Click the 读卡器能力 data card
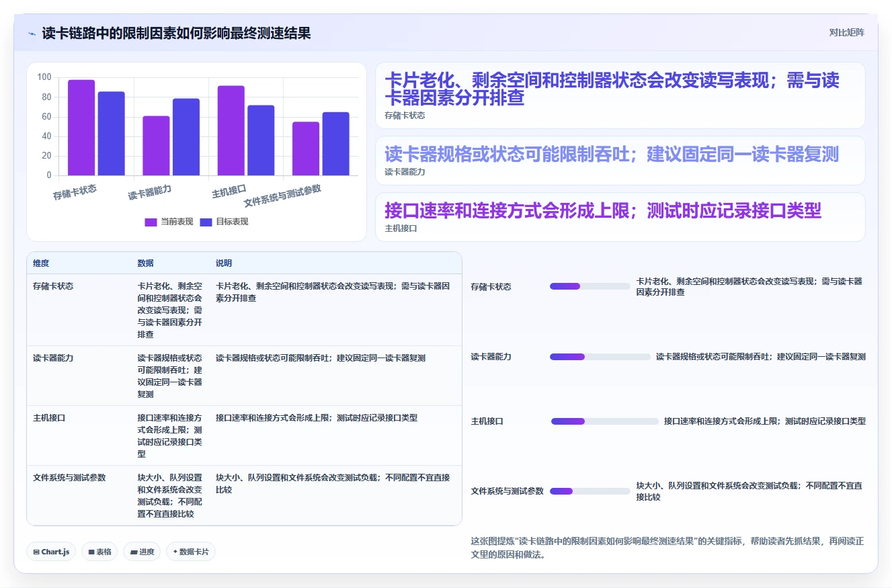Screen dimensions: 892x588 pos(620,161)
